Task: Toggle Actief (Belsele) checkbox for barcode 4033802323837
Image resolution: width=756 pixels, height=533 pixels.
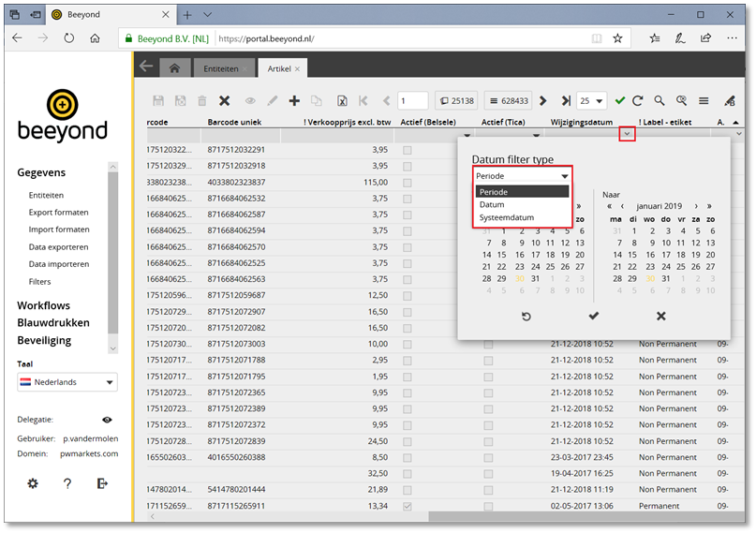Action: [x=408, y=183]
